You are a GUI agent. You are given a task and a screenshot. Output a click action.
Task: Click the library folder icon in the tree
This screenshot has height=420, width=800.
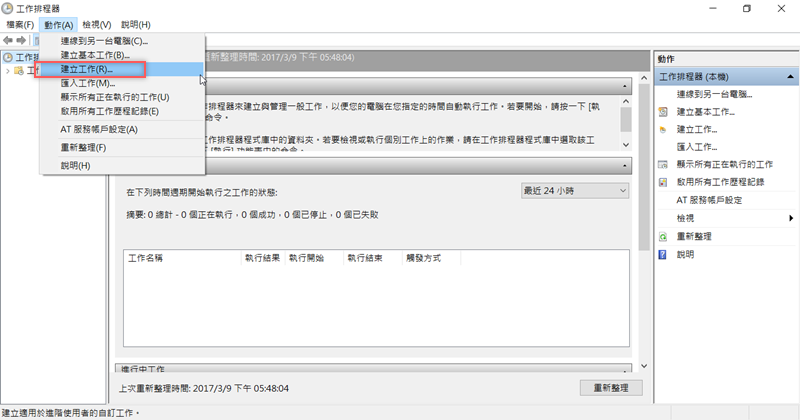point(19,71)
